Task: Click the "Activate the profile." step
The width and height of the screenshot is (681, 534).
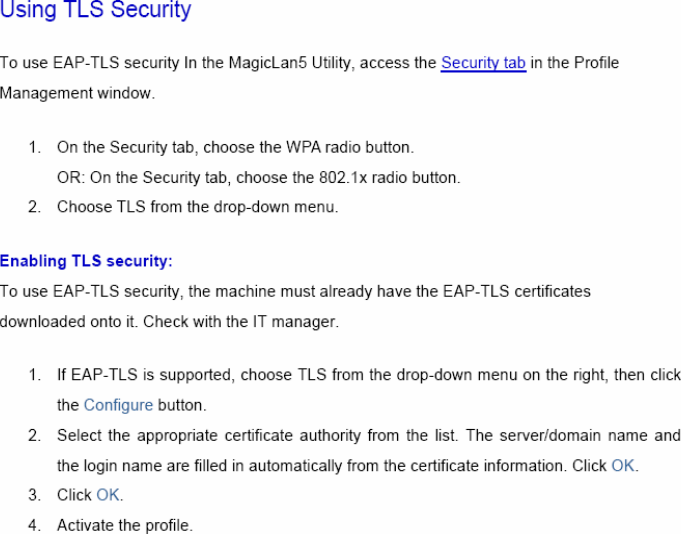Action: coord(124,525)
